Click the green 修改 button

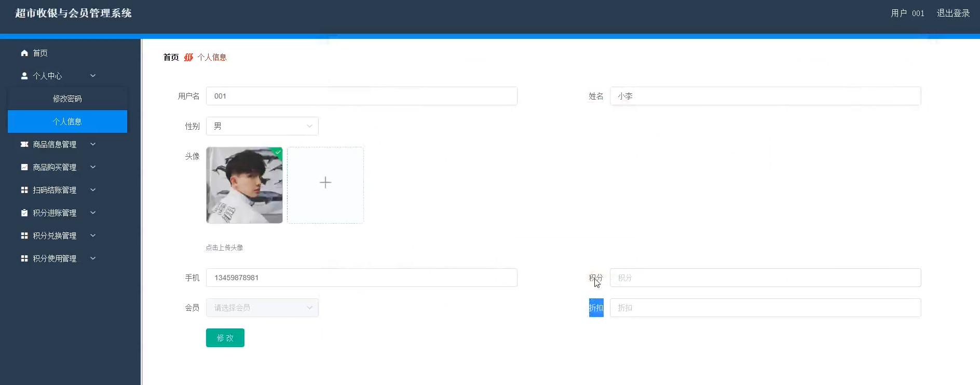coord(225,338)
